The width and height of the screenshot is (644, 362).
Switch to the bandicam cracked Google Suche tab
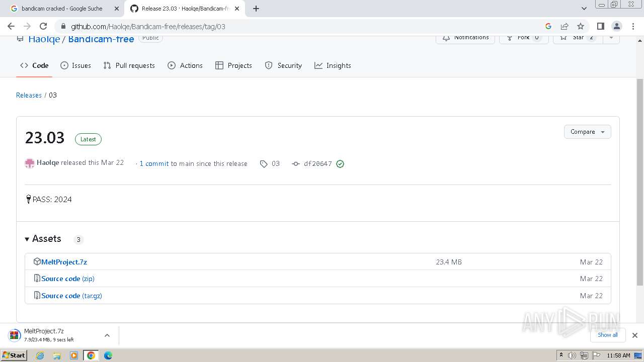[62, 9]
